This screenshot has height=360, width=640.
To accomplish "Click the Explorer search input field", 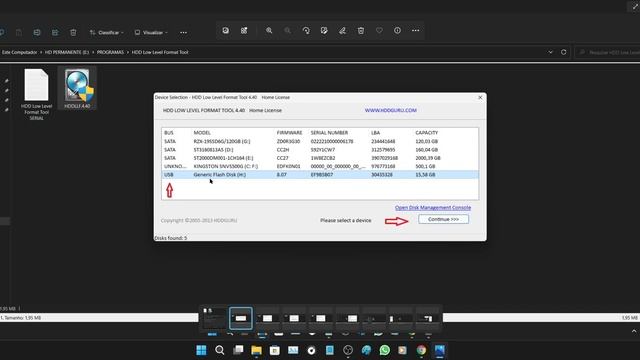I will click(x=608, y=52).
